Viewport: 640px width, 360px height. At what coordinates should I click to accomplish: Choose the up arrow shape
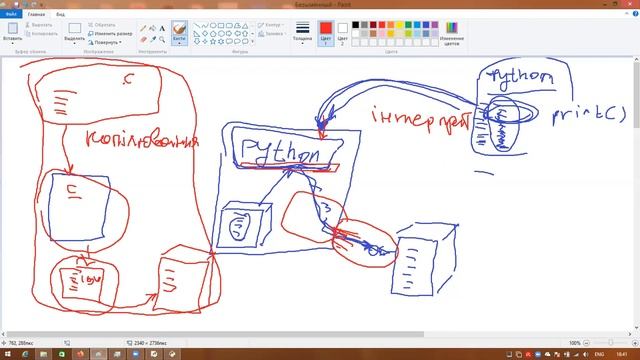coord(245,33)
